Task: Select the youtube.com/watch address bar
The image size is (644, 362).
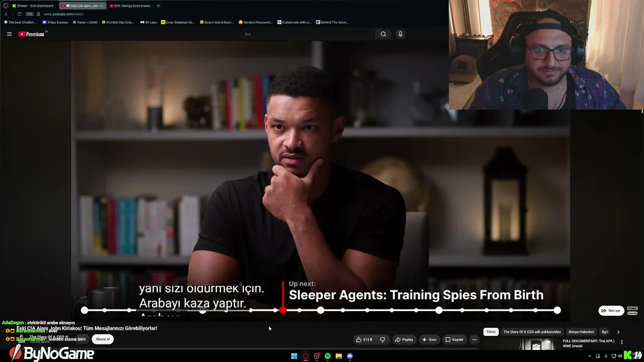Action: click(x=64, y=14)
